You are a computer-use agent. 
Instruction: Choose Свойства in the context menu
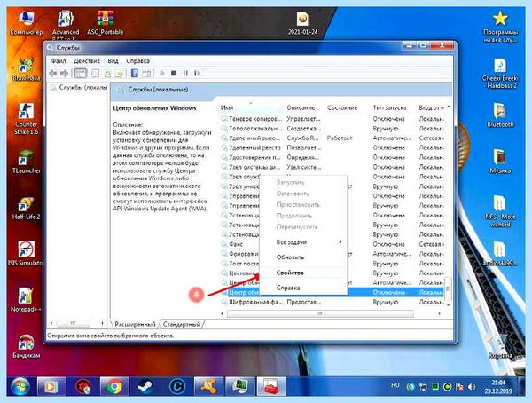[x=290, y=273]
